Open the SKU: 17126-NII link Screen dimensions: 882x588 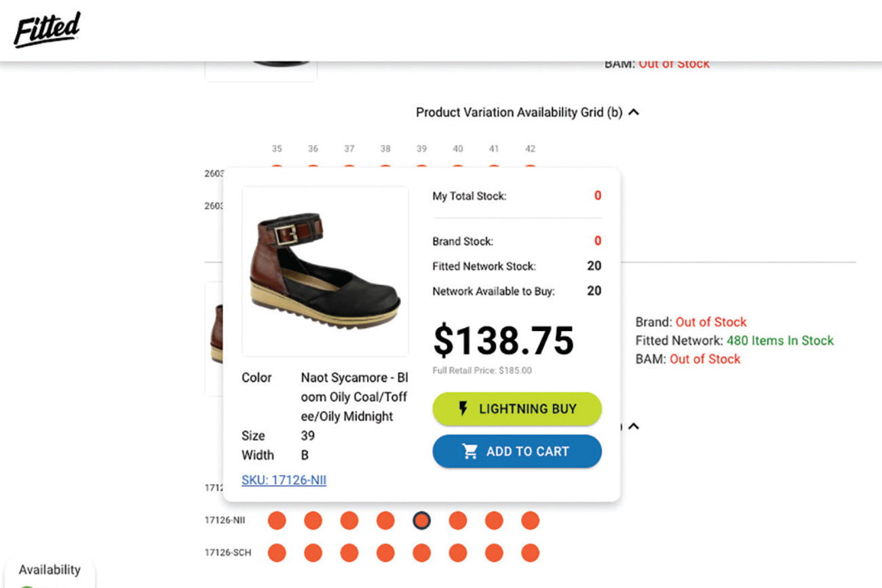[284, 480]
